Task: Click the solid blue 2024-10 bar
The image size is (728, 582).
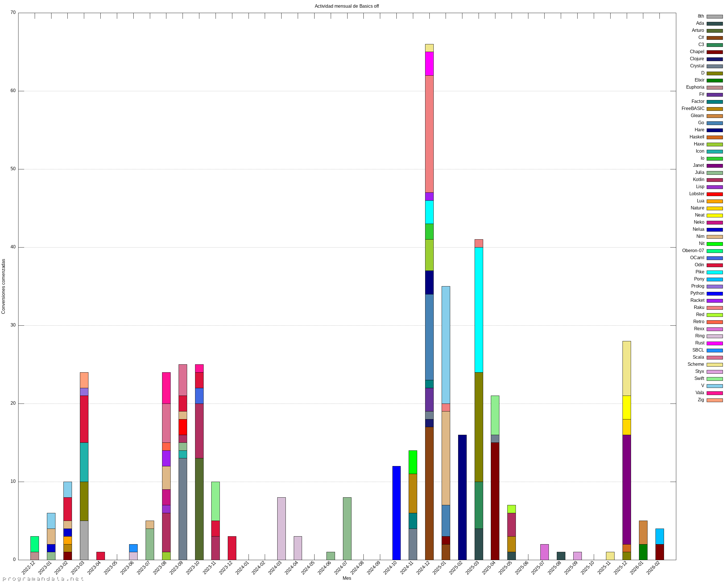Action: [x=396, y=513]
